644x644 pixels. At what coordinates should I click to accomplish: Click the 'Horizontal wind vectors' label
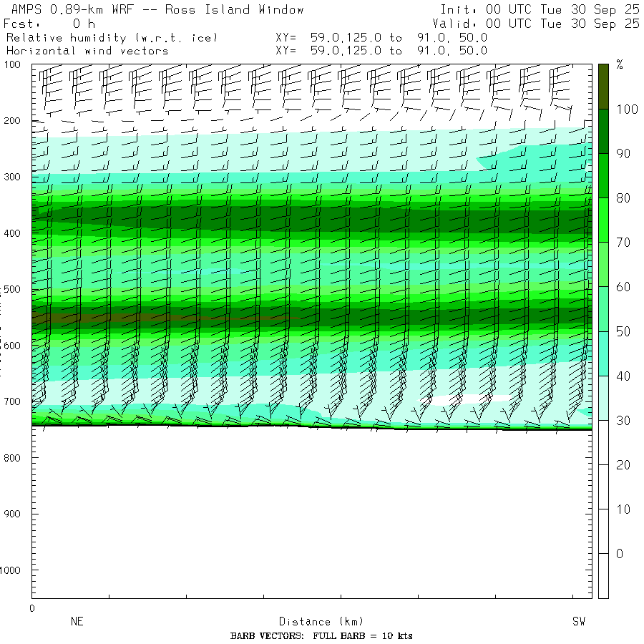(87, 51)
